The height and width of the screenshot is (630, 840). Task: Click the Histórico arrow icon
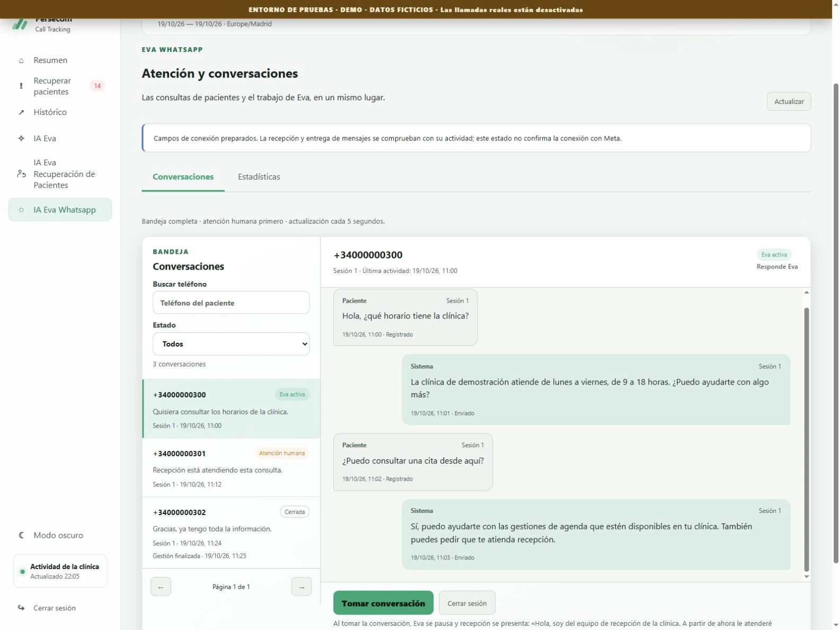(x=21, y=112)
